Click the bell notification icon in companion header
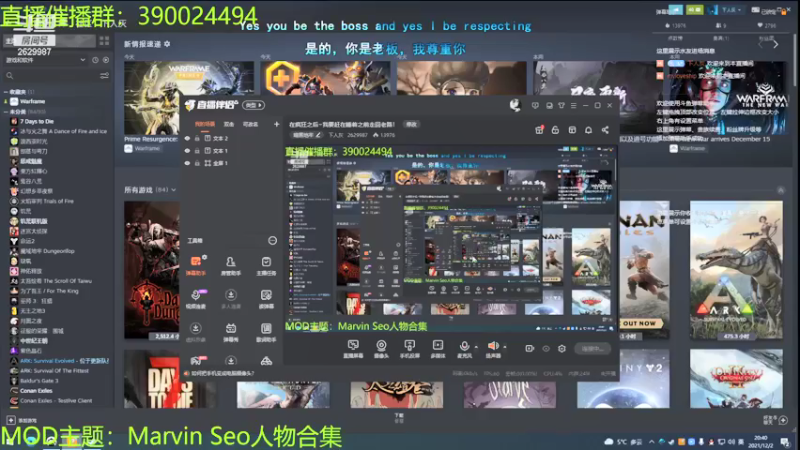 tap(588, 130)
